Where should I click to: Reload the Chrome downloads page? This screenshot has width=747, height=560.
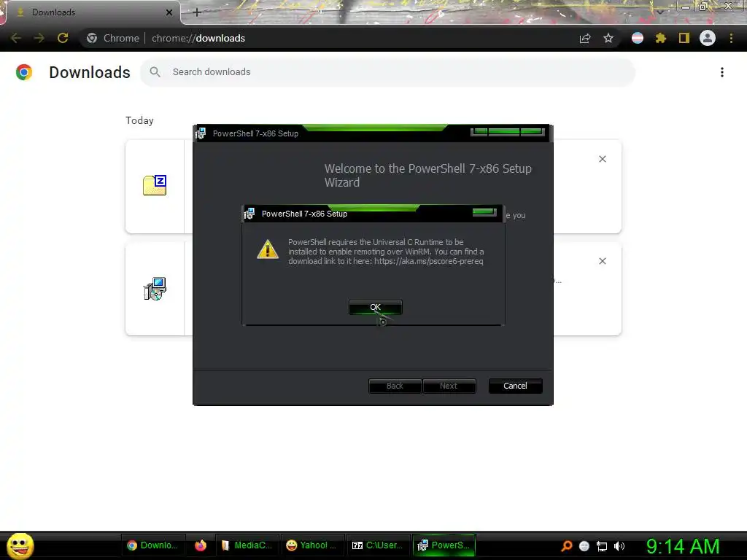[x=63, y=38]
